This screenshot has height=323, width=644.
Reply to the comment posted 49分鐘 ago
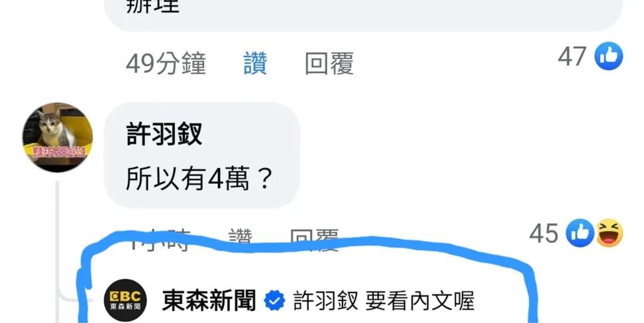(329, 63)
